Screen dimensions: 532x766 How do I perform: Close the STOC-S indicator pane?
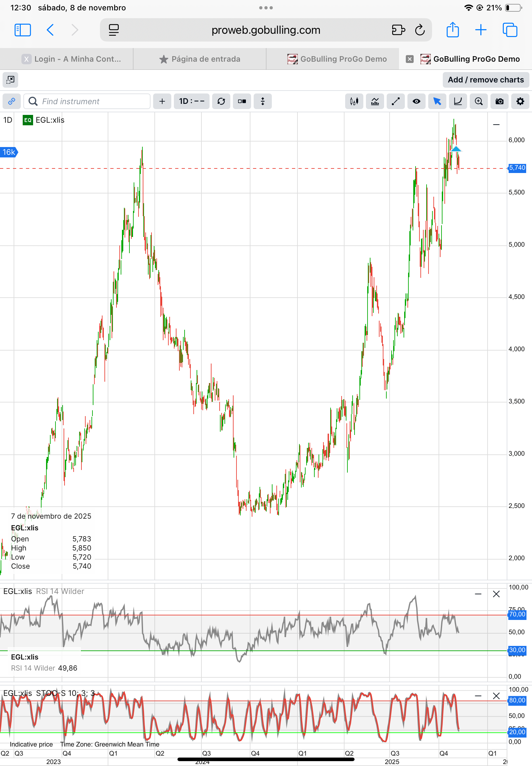(x=496, y=696)
